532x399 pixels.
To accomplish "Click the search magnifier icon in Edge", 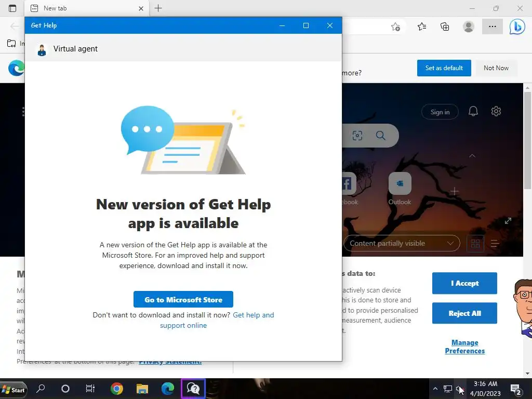I will tap(381, 136).
